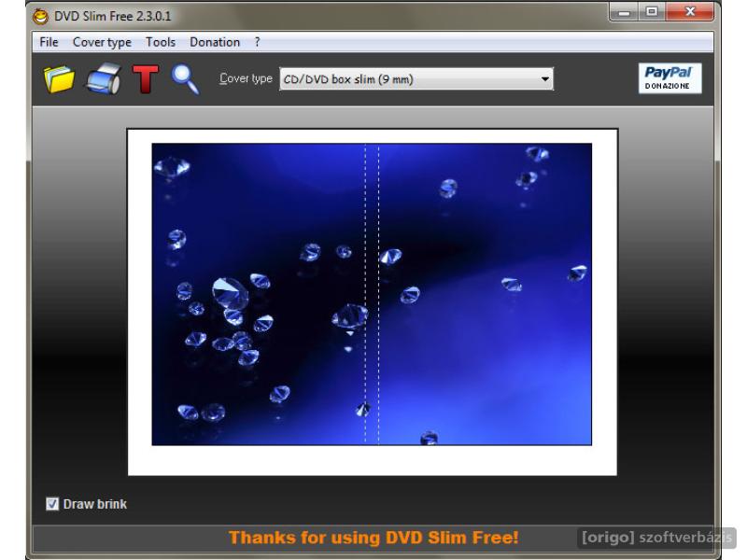Select the red T text tool
Viewport: 747px width, 560px height.
(146, 78)
